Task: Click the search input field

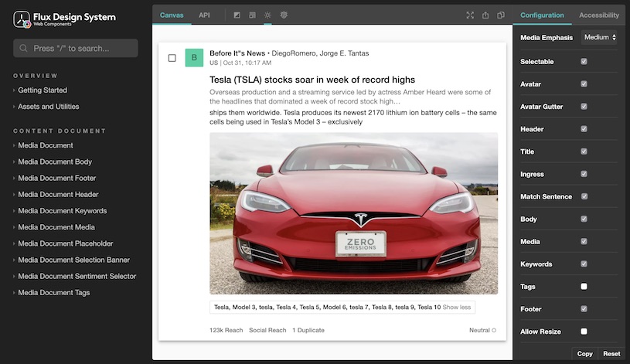Action: [76, 48]
